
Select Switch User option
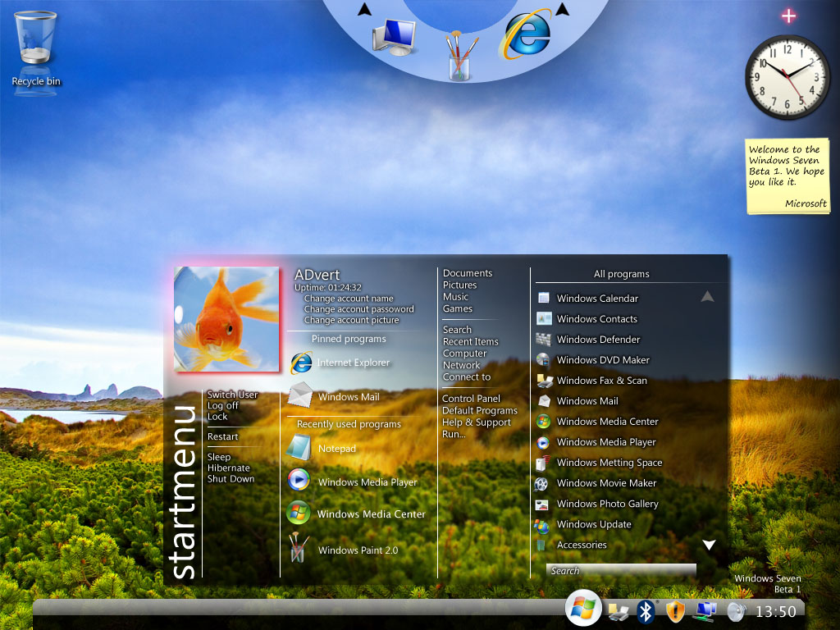232,395
